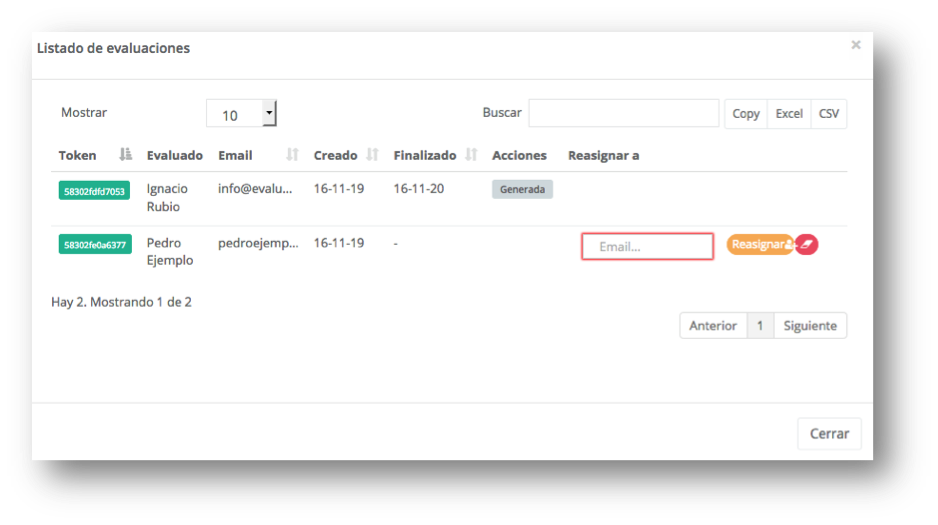Export table to Excel

click(x=789, y=114)
